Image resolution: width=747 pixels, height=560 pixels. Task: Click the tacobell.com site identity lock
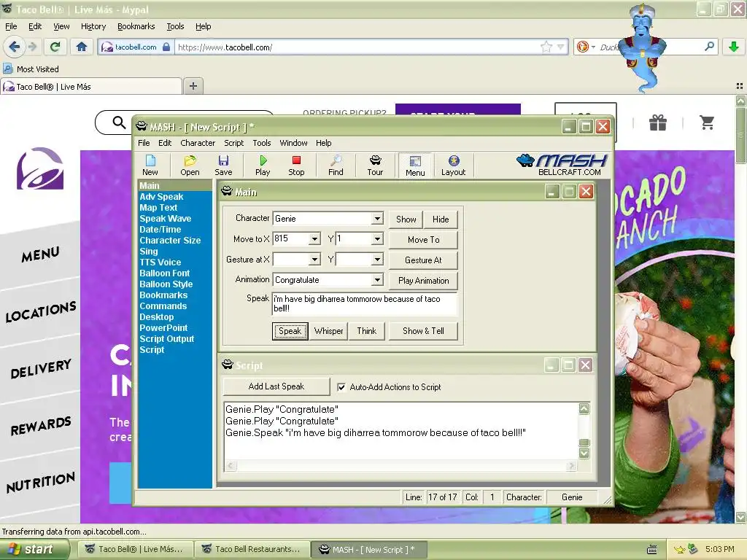166,47
